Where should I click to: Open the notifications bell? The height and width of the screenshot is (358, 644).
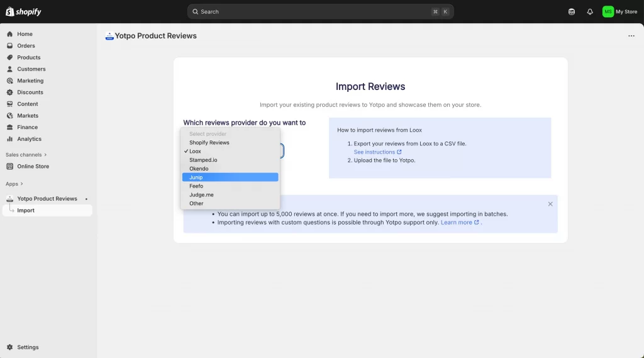coord(590,12)
